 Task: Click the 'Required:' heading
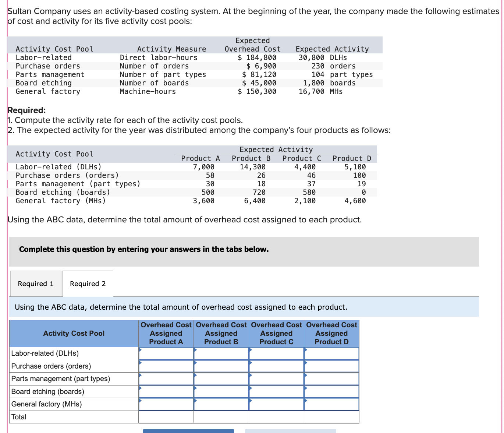pyautogui.click(x=26, y=110)
